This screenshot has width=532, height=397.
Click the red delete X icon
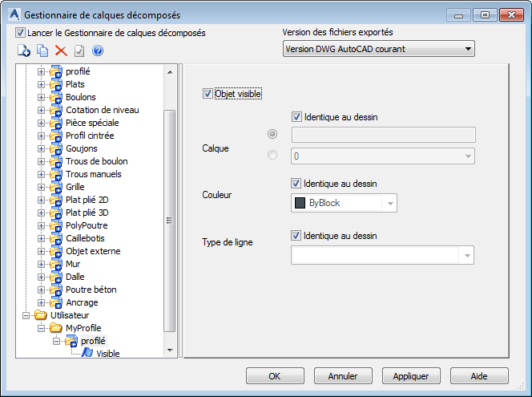pos(61,51)
